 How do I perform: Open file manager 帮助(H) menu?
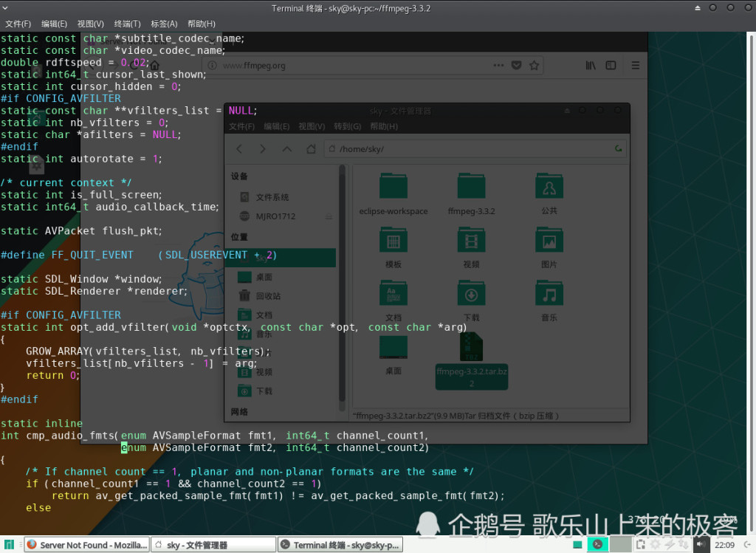pyautogui.click(x=384, y=126)
